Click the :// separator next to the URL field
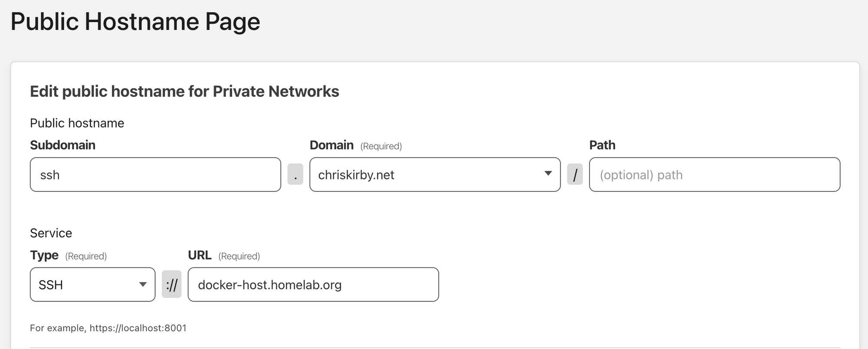 click(x=171, y=284)
